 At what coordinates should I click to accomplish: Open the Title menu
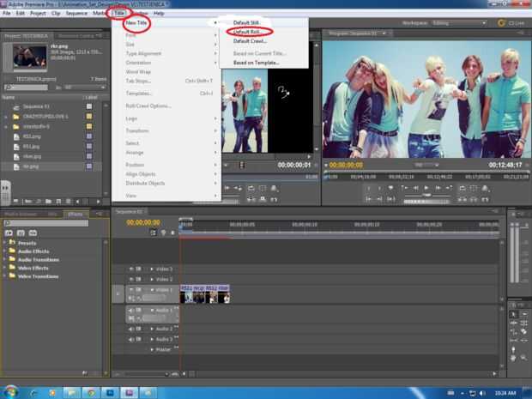tap(119, 13)
